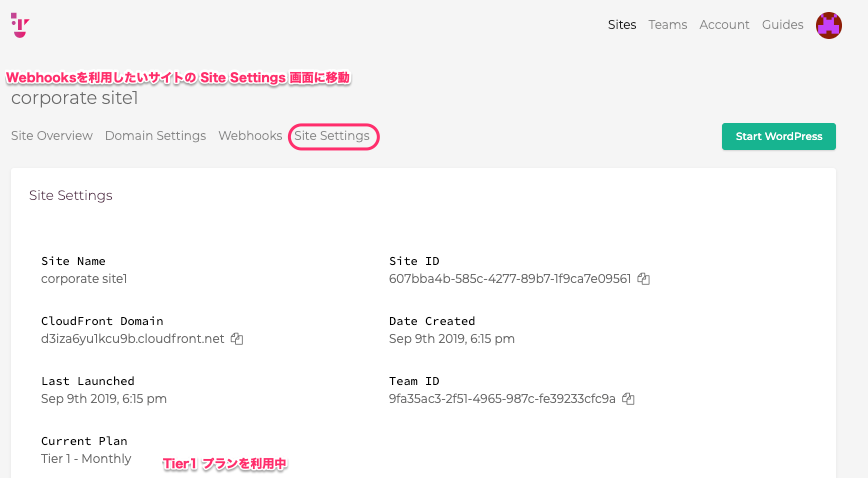Click the Team ID string 9fa35ac3…
This screenshot has width=868, height=478.
(502, 398)
